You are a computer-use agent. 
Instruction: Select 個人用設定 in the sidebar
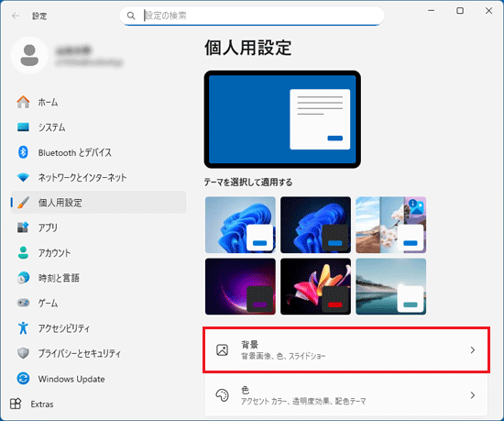click(x=98, y=203)
